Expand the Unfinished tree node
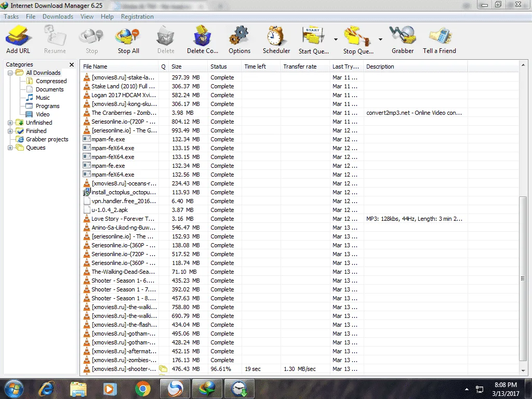This screenshot has width=532, height=399. (x=10, y=123)
